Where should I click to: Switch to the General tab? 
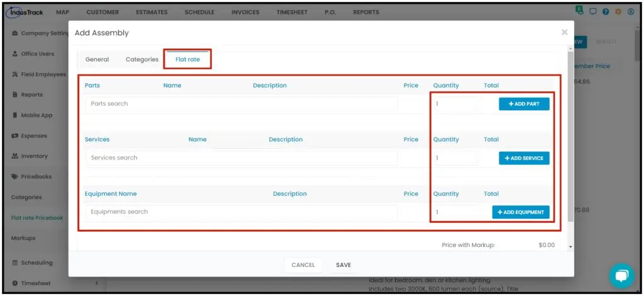pyautogui.click(x=97, y=59)
